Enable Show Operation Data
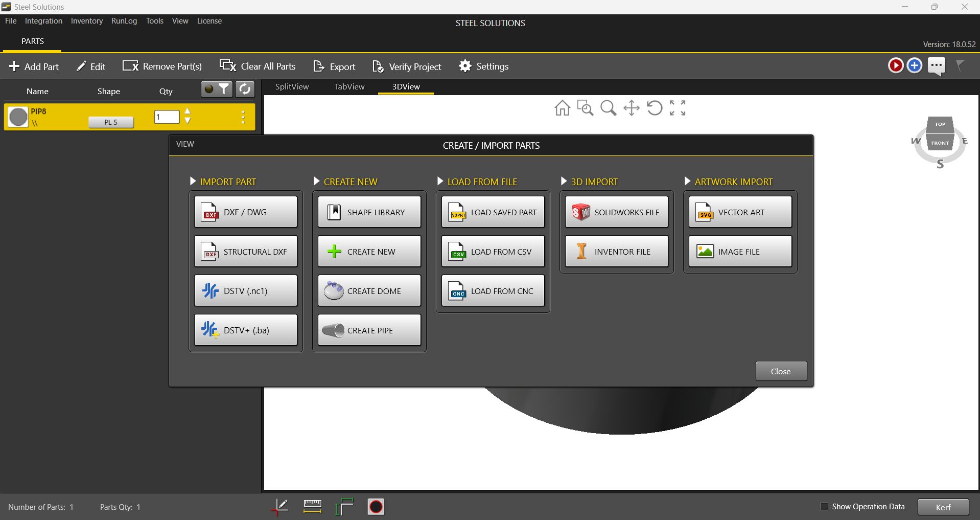This screenshot has height=520, width=980. click(824, 506)
